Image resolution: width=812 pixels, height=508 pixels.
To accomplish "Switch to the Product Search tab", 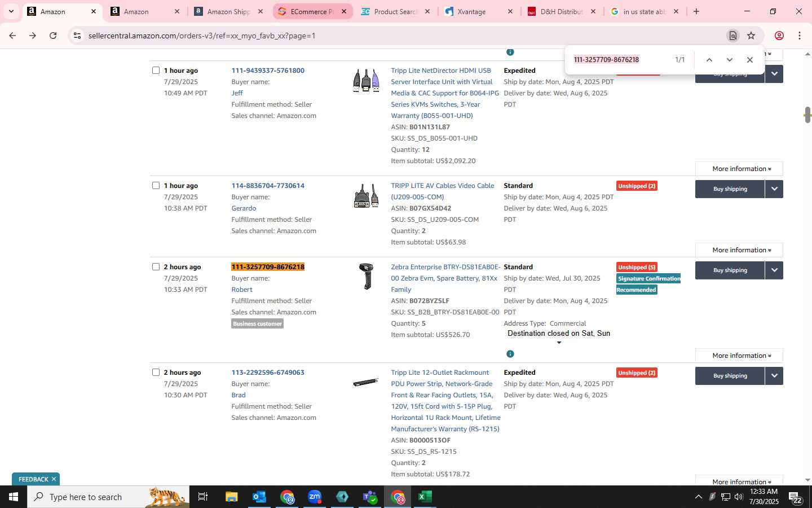I will (395, 11).
